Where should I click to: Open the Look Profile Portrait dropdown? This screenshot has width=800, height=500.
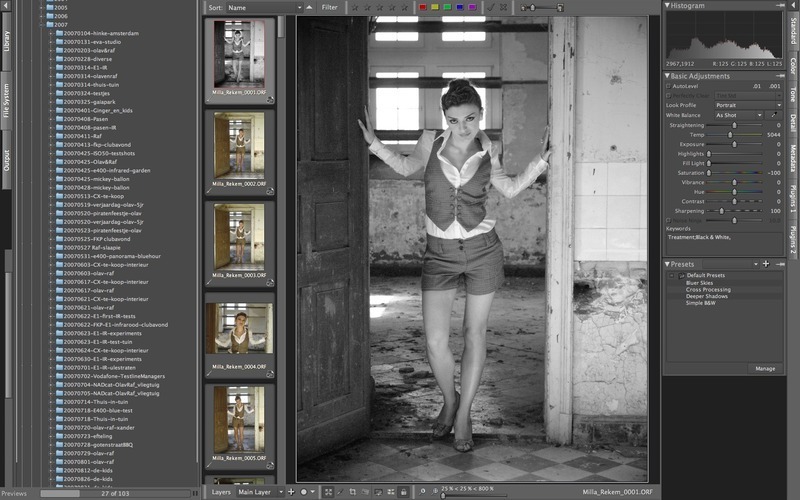[748, 105]
